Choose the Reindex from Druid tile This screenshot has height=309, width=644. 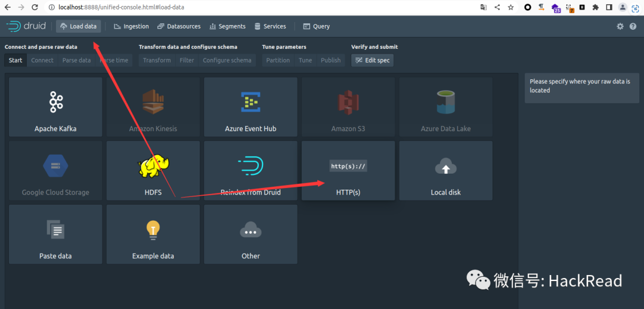click(250, 171)
